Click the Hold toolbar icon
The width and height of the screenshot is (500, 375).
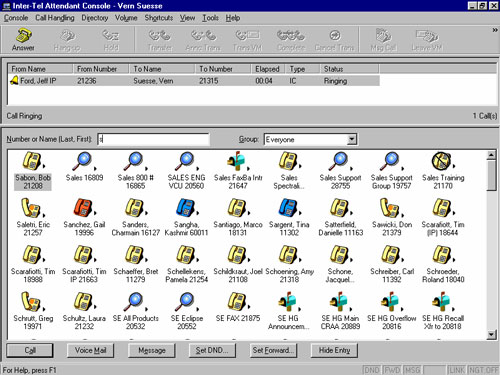click(111, 39)
